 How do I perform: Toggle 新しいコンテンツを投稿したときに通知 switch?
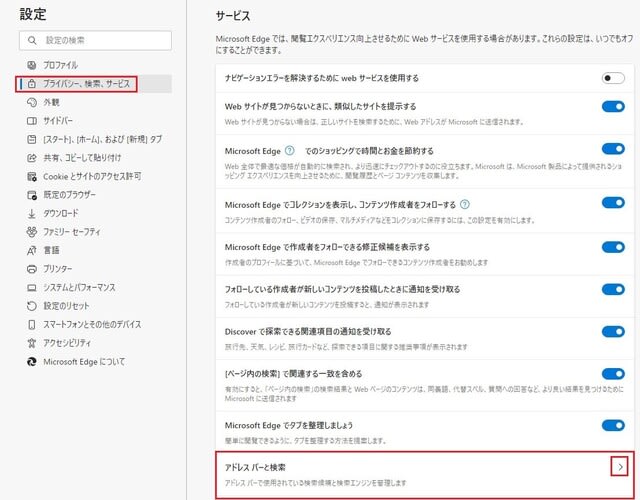613,289
